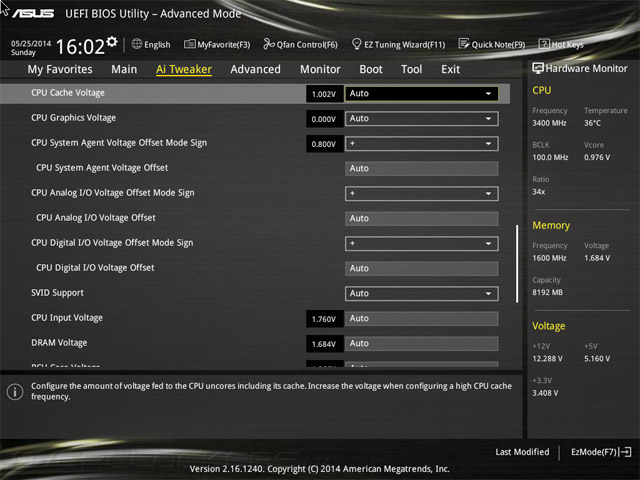640x480 pixels.
Task: Select the CPU Input Voltage label
Action: [67, 318]
